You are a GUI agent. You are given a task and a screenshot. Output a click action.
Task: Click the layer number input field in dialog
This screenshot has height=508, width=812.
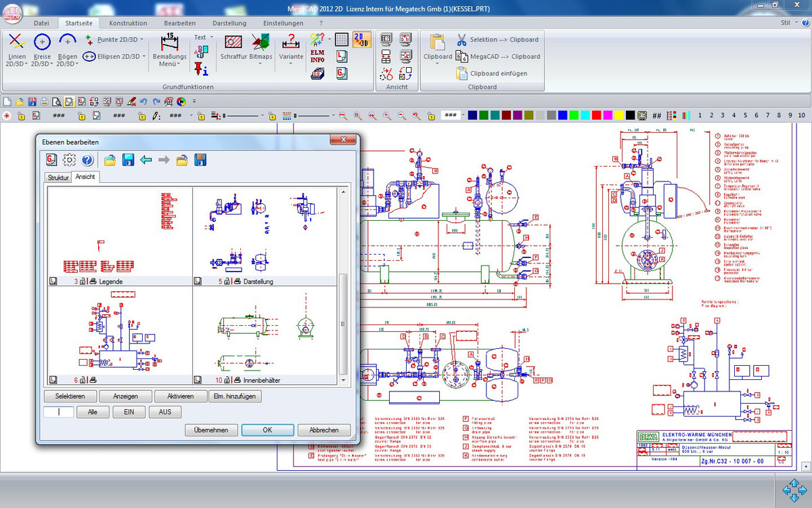point(58,412)
